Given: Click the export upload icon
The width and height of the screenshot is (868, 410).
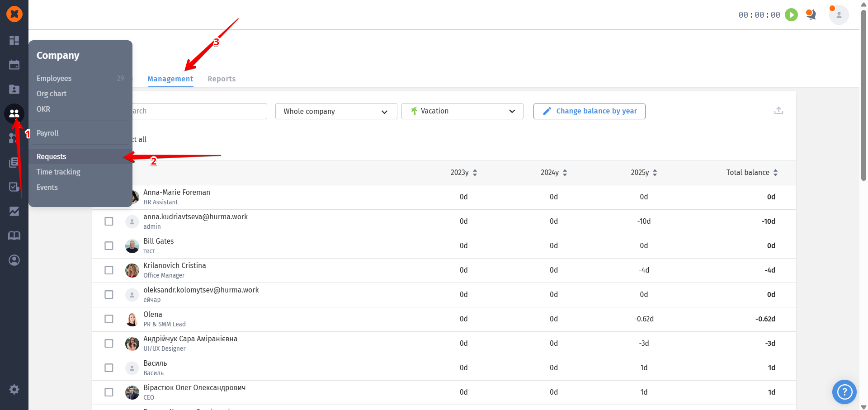Looking at the screenshot, I should (x=778, y=110).
